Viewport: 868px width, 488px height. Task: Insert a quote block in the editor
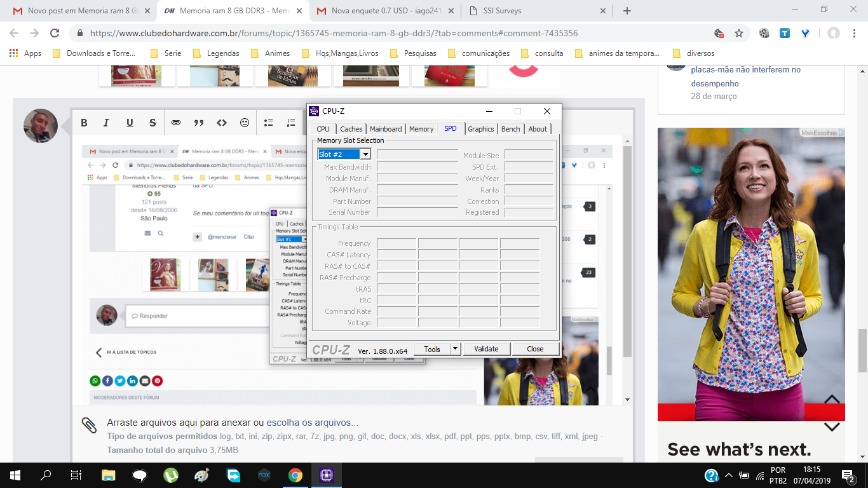pyautogui.click(x=199, y=123)
